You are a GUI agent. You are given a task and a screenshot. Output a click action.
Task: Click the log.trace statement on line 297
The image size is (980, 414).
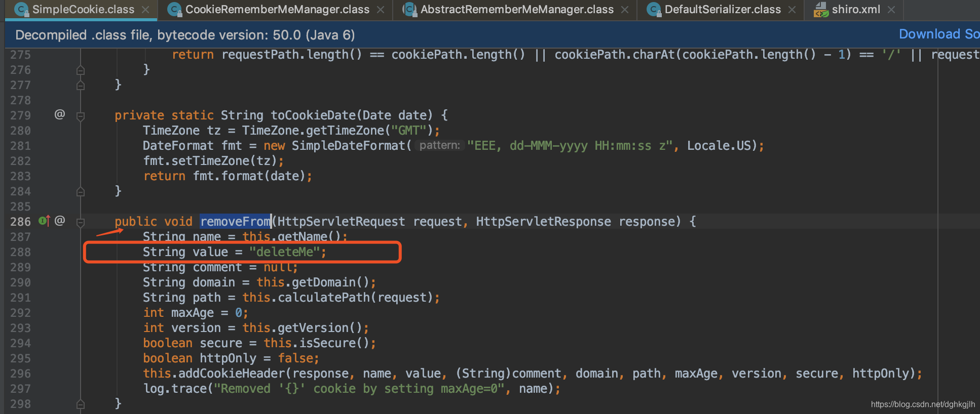352,389
